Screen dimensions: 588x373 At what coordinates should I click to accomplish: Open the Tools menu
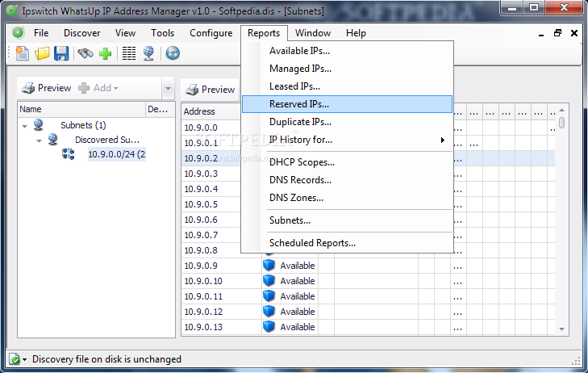point(162,33)
